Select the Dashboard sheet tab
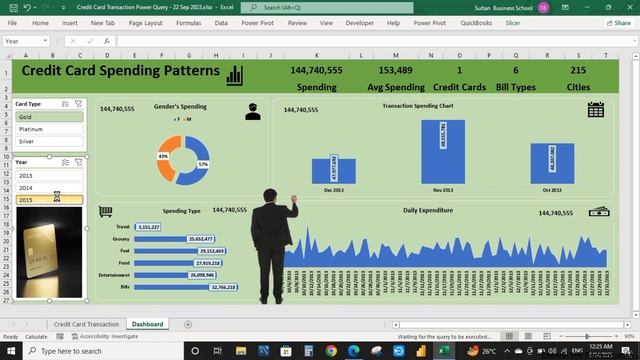 [x=147, y=324]
